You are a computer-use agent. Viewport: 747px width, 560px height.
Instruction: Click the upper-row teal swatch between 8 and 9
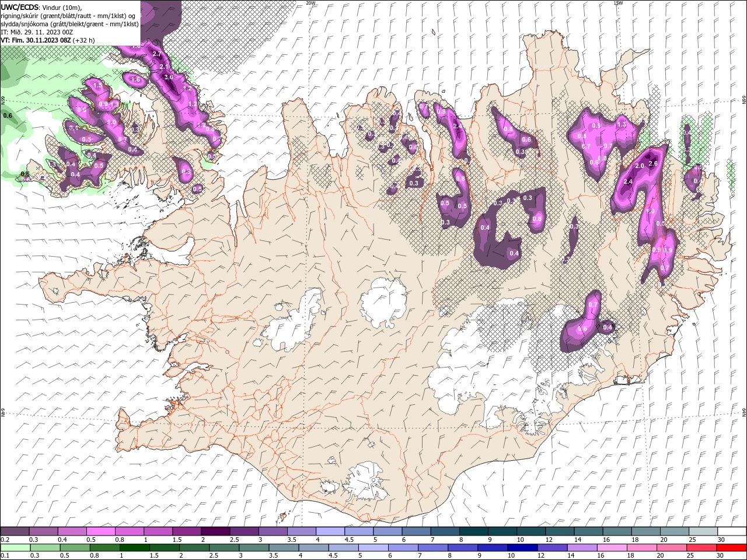(x=473, y=531)
